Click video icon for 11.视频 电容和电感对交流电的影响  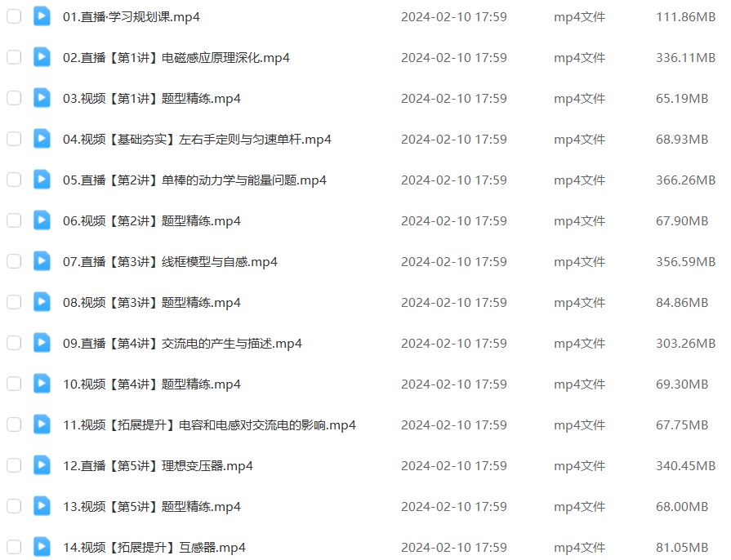pyautogui.click(x=42, y=424)
